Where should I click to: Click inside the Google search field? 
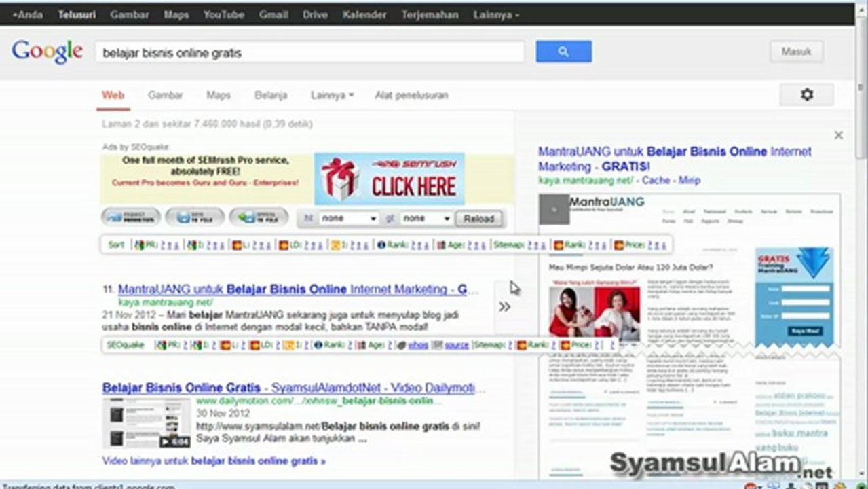point(309,52)
